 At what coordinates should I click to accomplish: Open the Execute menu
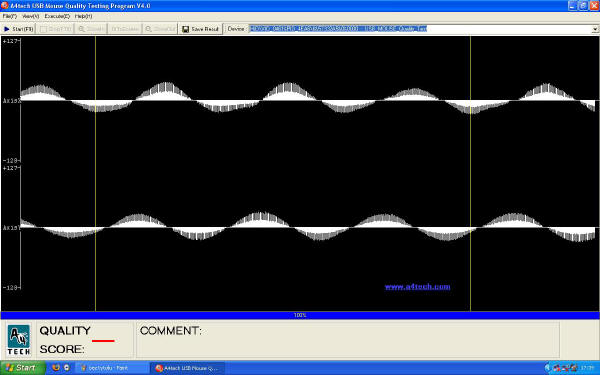click(57, 16)
